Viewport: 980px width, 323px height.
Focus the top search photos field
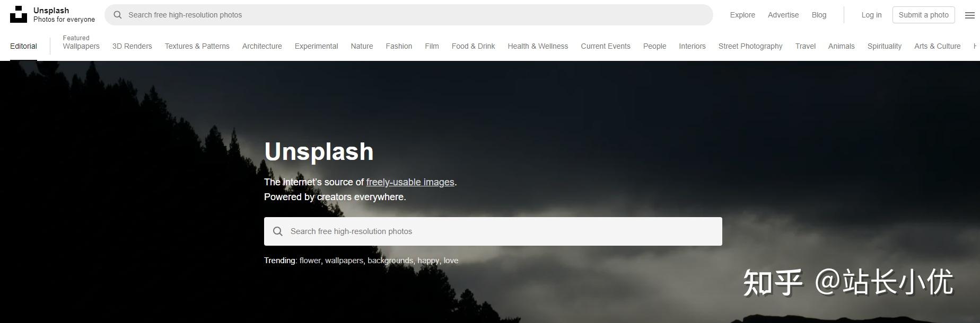pos(408,15)
